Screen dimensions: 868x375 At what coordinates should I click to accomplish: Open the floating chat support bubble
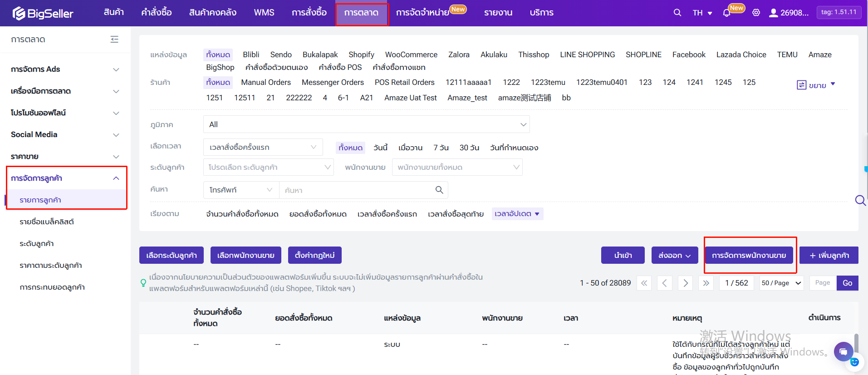[843, 351]
